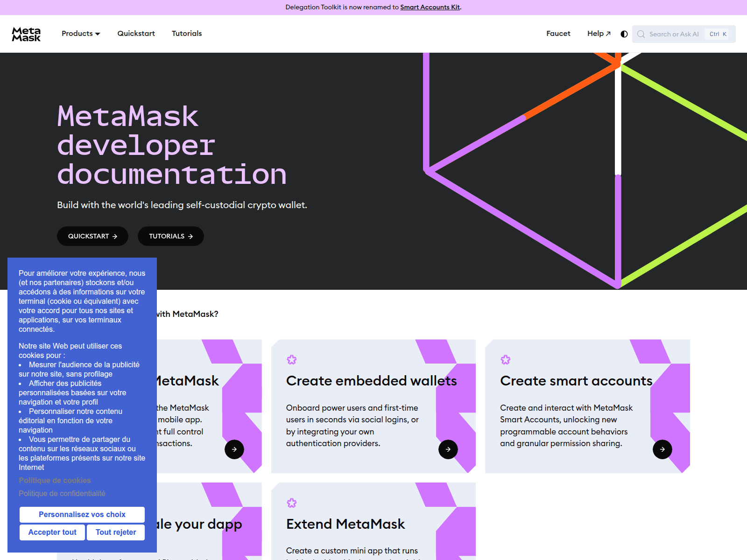This screenshot has width=747, height=560.
Task: Click the Search or Ask AI field
Action: coord(684,34)
